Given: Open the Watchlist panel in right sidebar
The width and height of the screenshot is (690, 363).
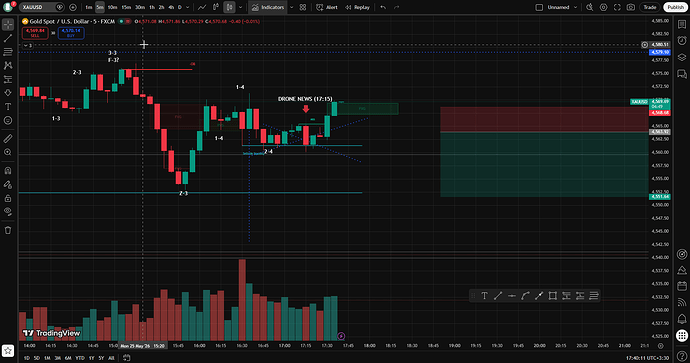Looking at the screenshot, I should coord(682,25).
